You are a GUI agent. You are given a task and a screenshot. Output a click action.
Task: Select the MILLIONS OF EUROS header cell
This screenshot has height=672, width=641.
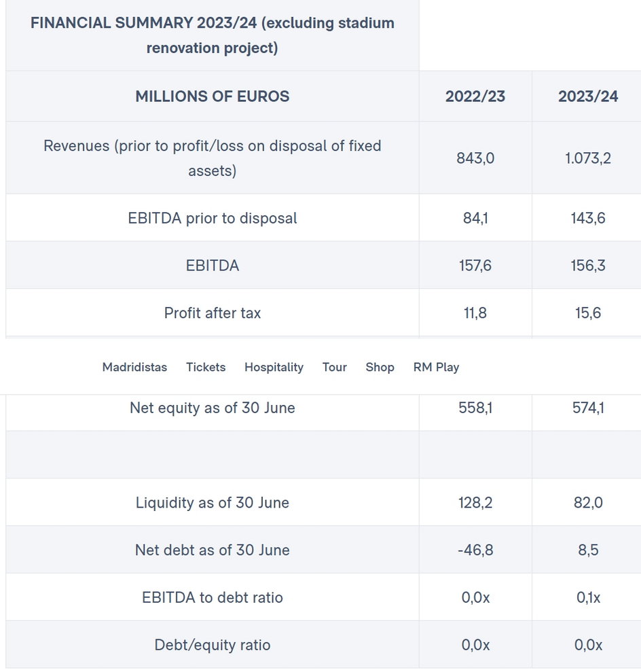coord(213,96)
